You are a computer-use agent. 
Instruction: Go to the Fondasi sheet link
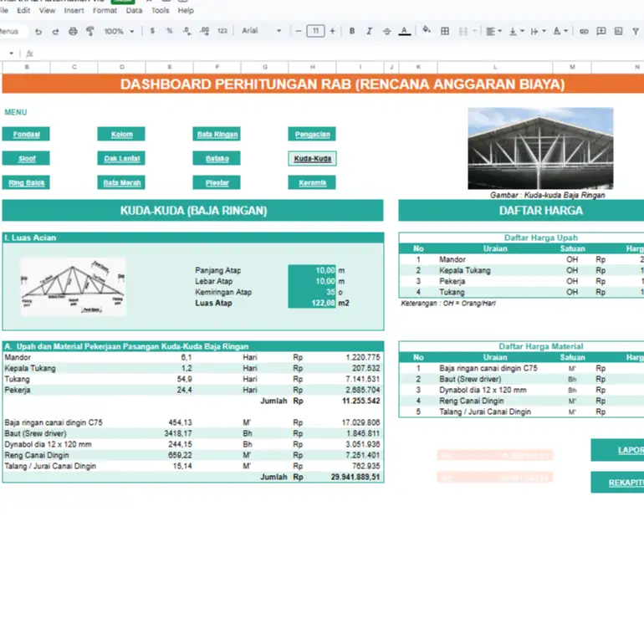click(26, 135)
